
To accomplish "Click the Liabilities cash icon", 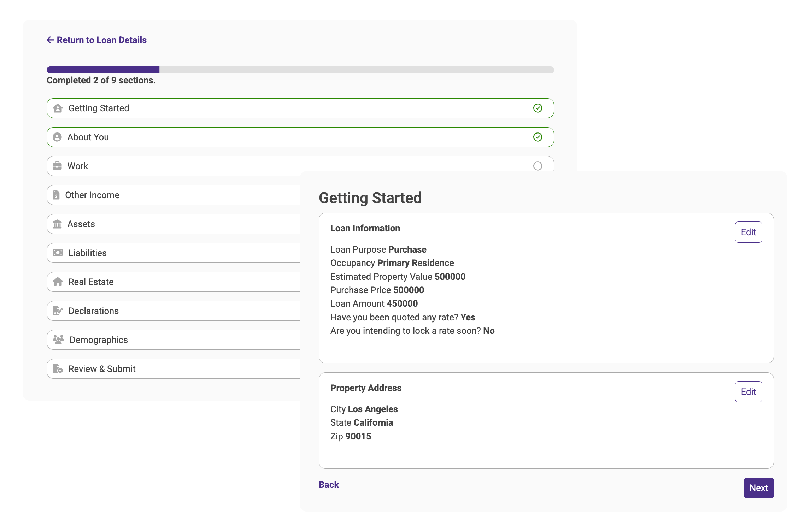I will (58, 253).
